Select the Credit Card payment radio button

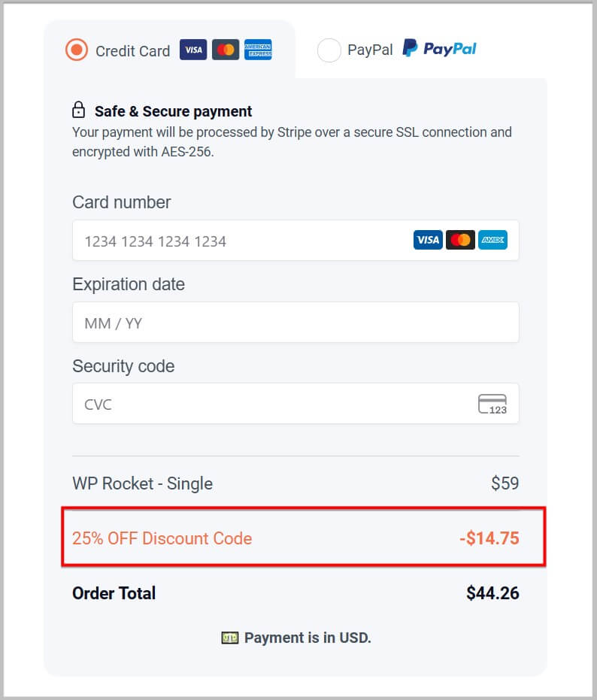[x=77, y=50]
